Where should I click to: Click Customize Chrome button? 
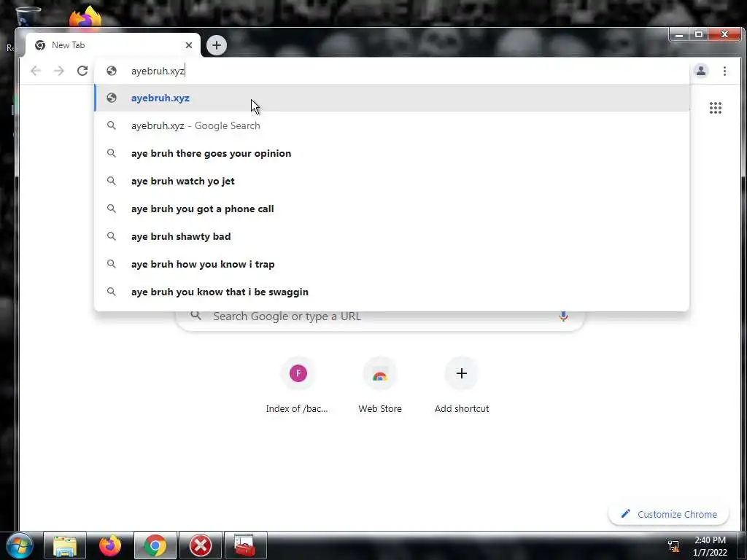[x=669, y=514]
